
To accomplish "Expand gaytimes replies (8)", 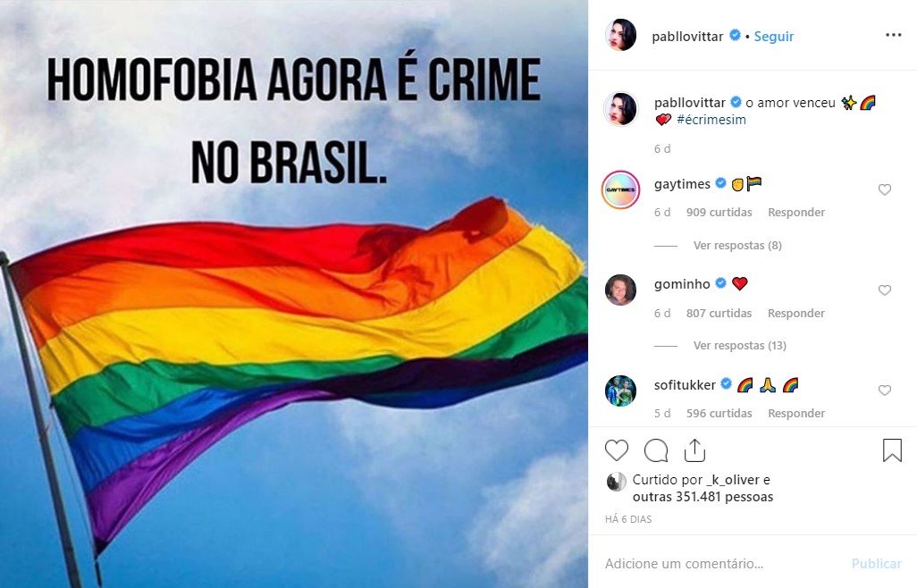I will coord(737,246).
